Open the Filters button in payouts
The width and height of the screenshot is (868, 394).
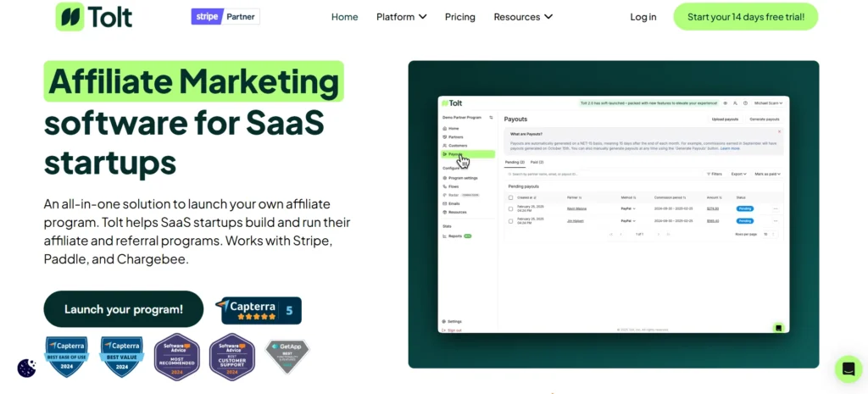pyautogui.click(x=714, y=174)
